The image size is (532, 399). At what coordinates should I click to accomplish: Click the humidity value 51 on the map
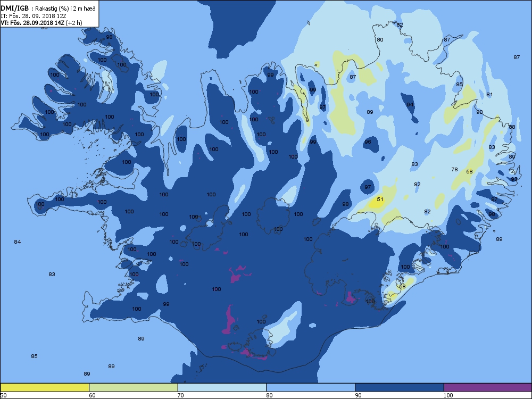pyautogui.click(x=380, y=199)
